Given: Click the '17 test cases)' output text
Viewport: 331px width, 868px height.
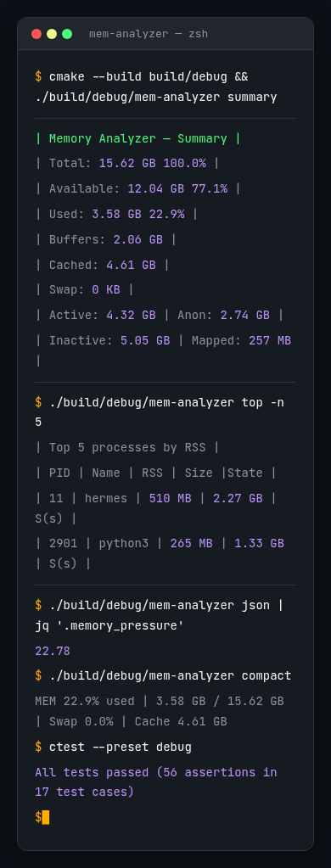Looking at the screenshot, I should [x=84, y=792].
